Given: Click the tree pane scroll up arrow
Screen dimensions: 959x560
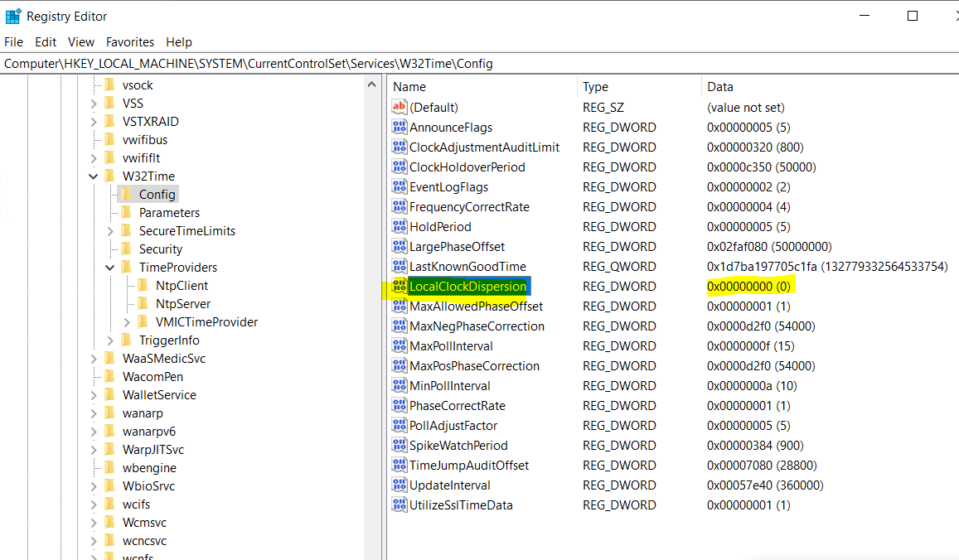Looking at the screenshot, I should [x=372, y=84].
